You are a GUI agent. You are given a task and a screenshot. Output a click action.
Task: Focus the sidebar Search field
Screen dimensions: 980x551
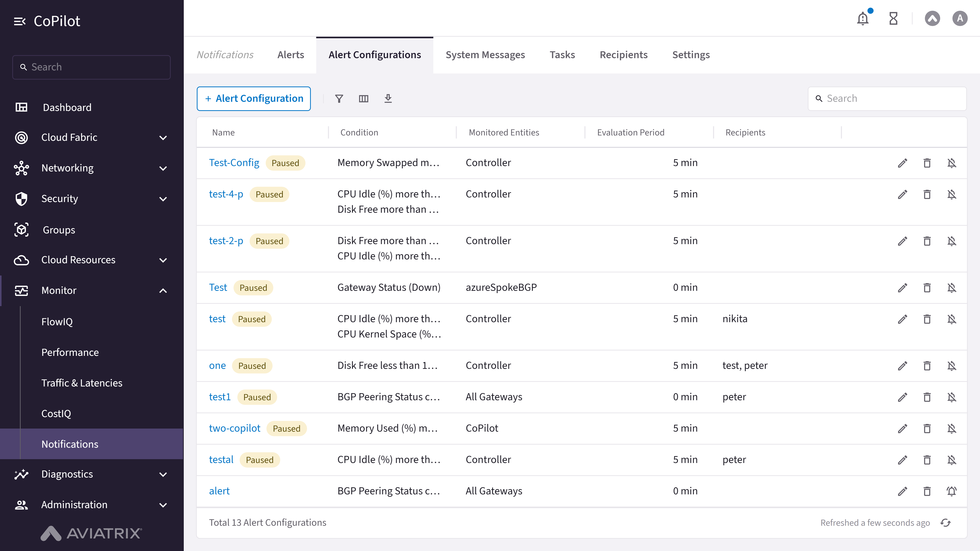pos(91,67)
